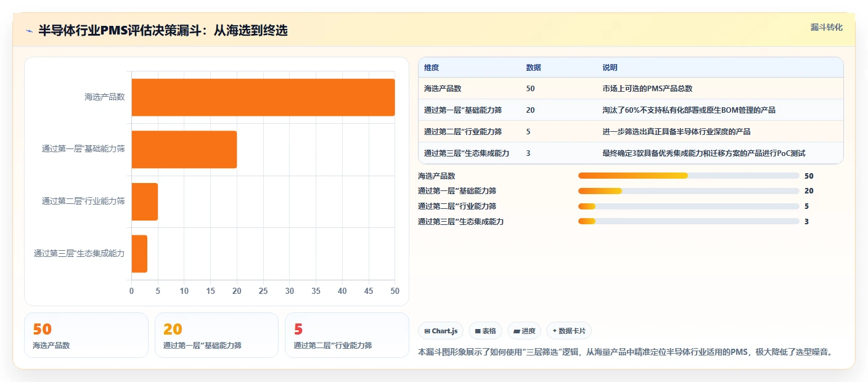The width and height of the screenshot is (868, 382).
Task: Click the chart y-axis label 通过第一层"基础能力筛
Action: pos(83,149)
